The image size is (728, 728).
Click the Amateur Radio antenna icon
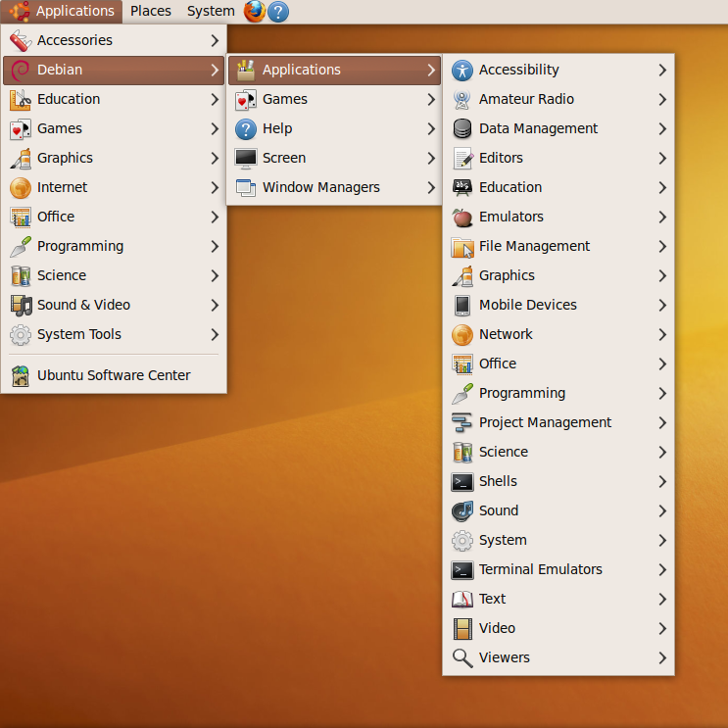[461, 99]
